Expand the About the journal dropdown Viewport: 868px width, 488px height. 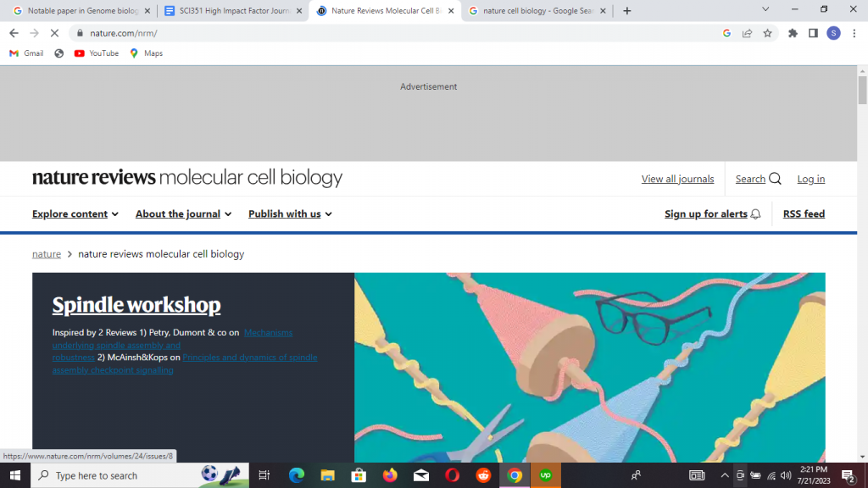183,214
